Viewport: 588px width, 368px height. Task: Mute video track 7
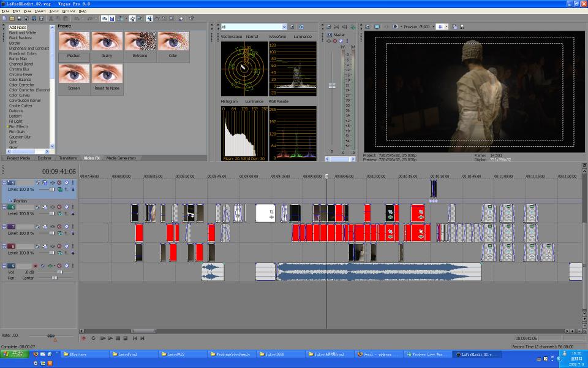[x=59, y=227]
